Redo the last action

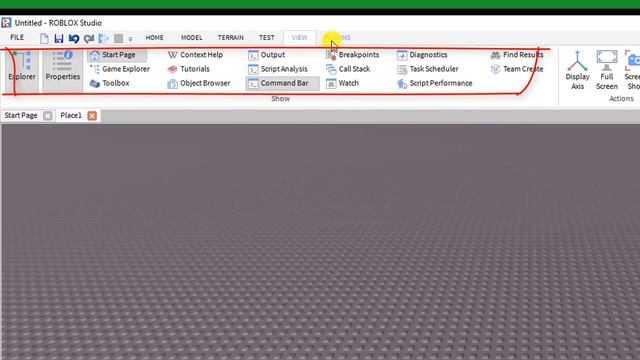coord(89,38)
